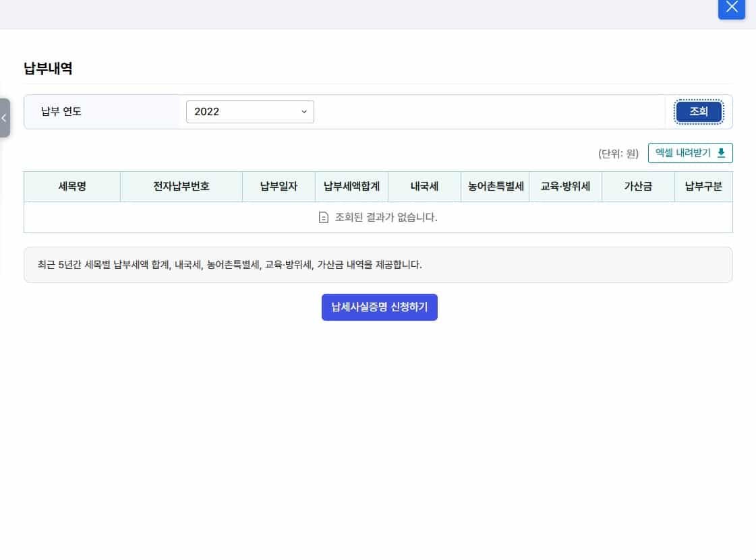This screenshot has width=756, height=560.
Task: Click the 전자납부번호 column header
Action: tap(181, 187)
